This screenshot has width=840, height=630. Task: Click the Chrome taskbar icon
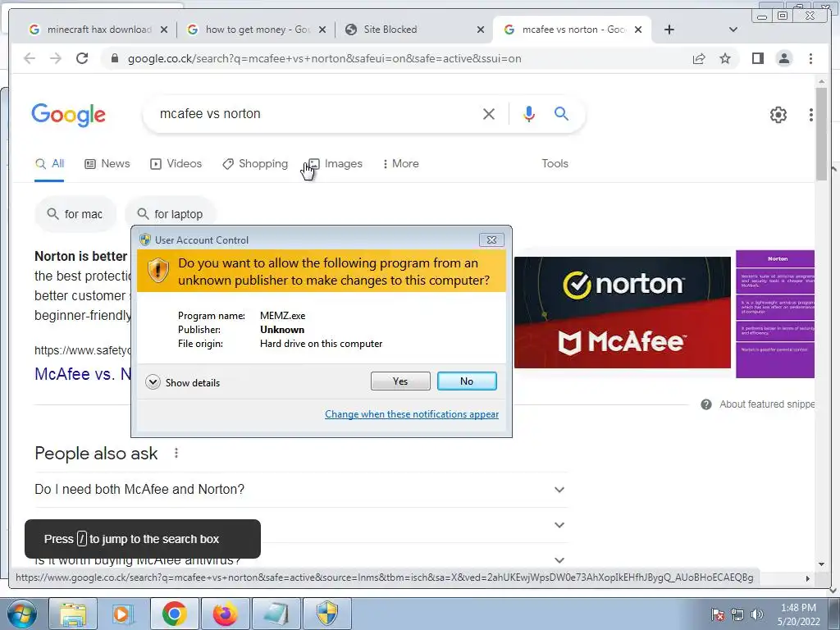click(174, 614)
